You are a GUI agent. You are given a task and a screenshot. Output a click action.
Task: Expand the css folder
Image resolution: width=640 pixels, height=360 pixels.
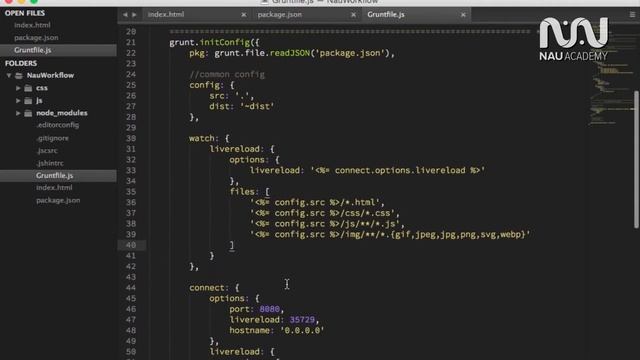(18, 88)
